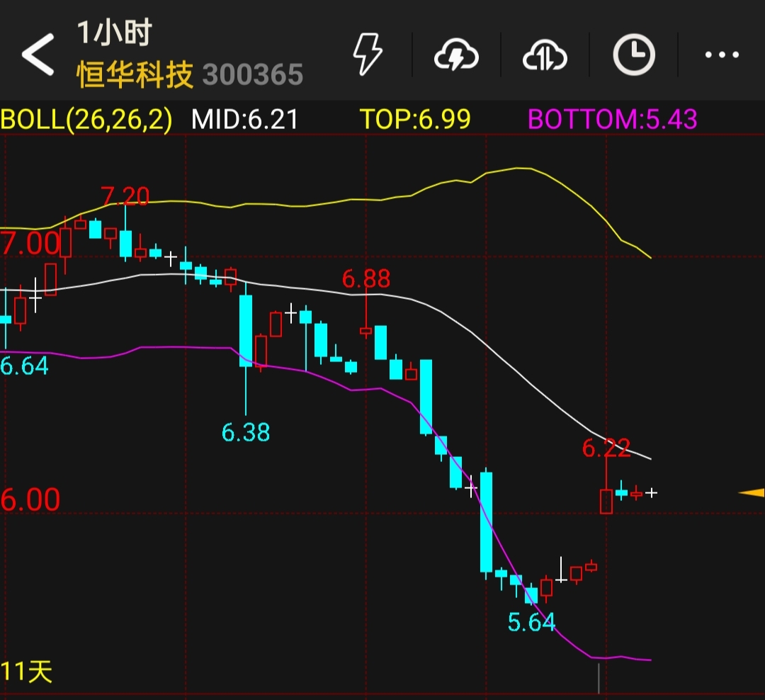Select the 1小时 timeframe label
This screenshot has width=765, height=700.
click(115, 33)
